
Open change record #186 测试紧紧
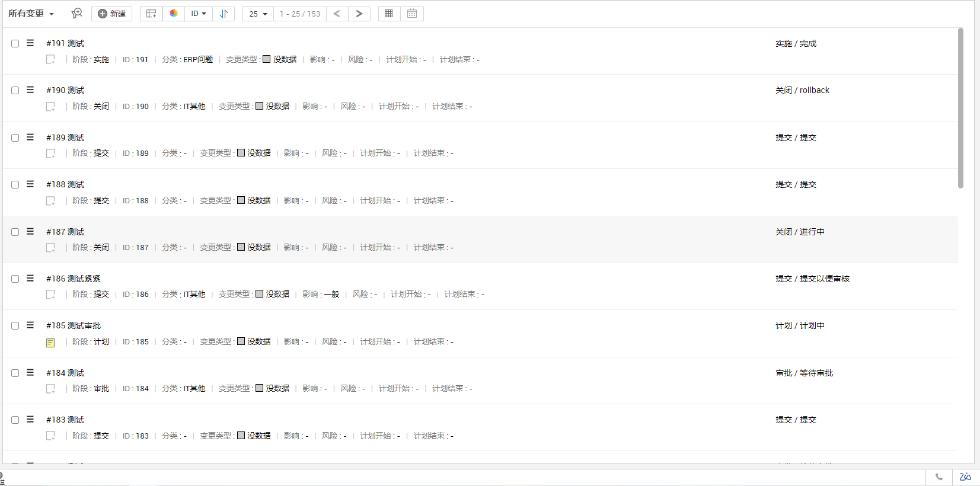tap(74, 279)
